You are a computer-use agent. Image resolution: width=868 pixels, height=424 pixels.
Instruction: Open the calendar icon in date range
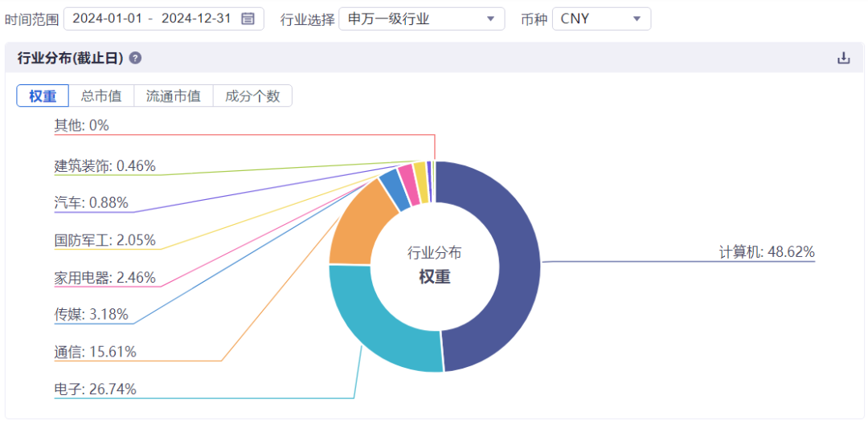point(248,18)
